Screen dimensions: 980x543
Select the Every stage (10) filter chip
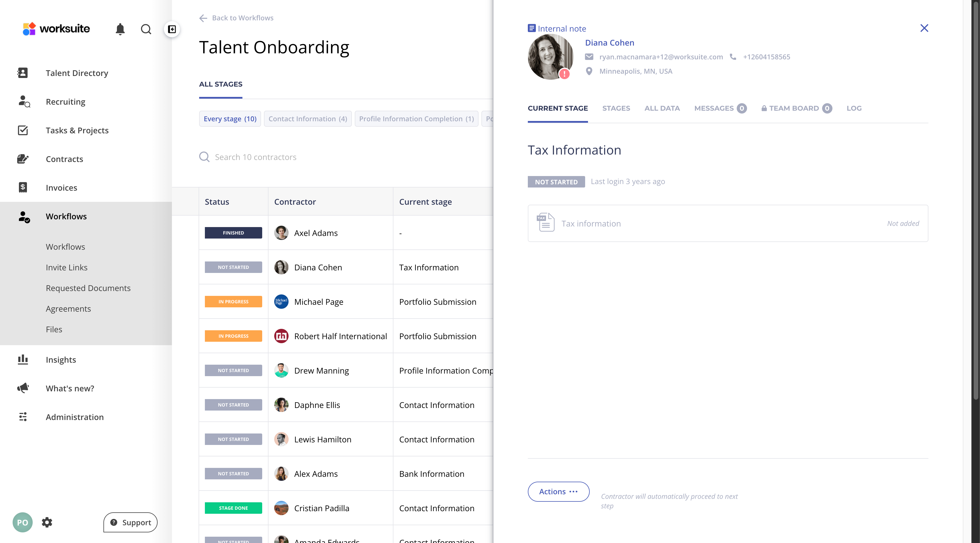click(230, 119)
